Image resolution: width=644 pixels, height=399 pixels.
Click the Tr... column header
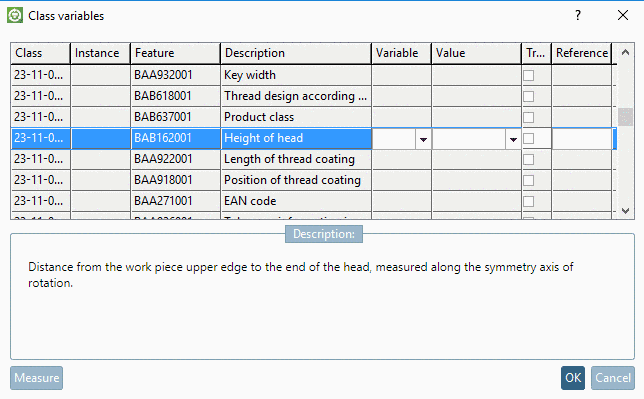tap(536, 53)
